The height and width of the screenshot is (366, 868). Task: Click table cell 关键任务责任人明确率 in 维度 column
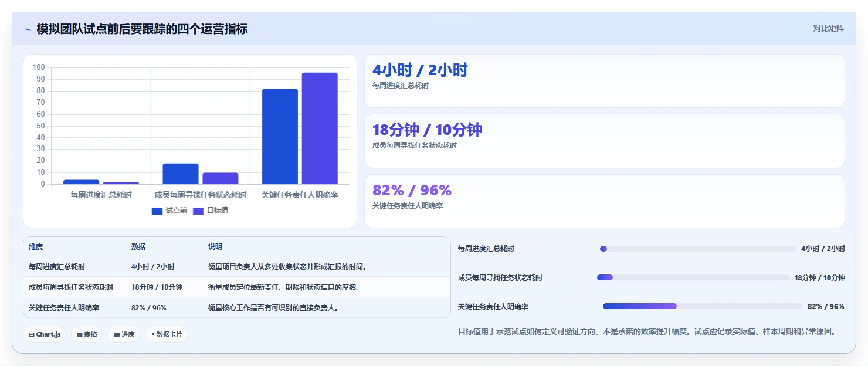[x=64, y=308]
